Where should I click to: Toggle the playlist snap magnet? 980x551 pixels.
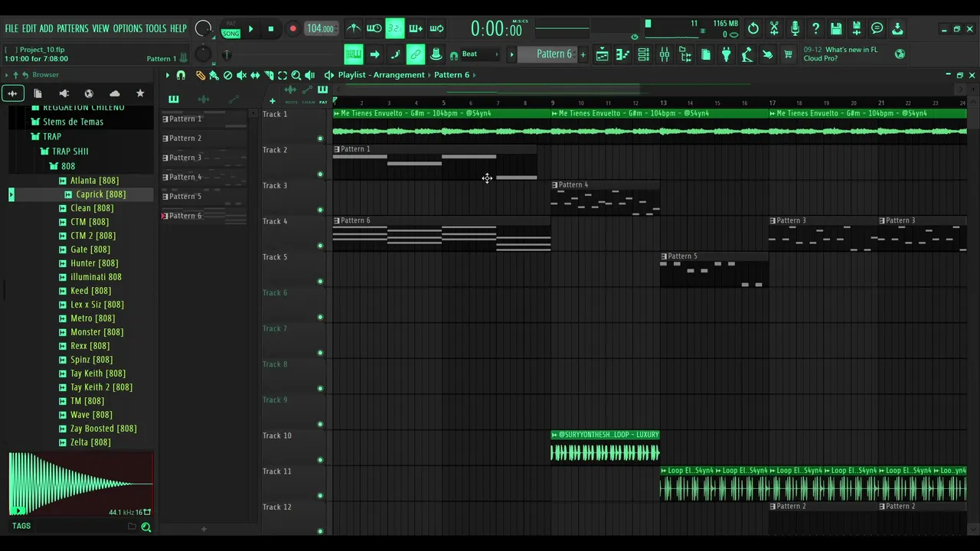pyautogui.click(x=181, y=75)
